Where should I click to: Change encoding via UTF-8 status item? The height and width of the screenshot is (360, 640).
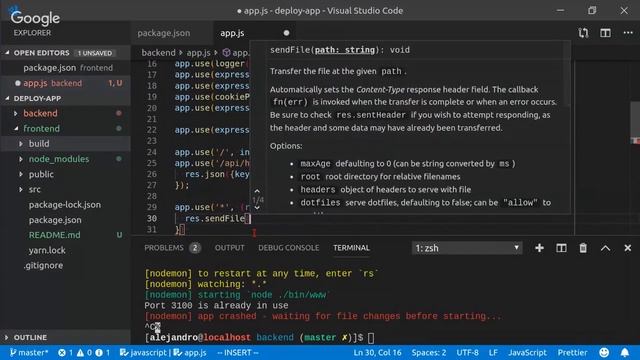[x=467, y=352]
